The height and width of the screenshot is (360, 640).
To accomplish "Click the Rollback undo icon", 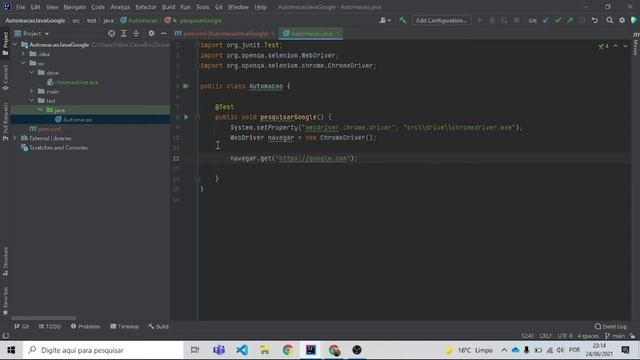I will [x=595, y=20].
